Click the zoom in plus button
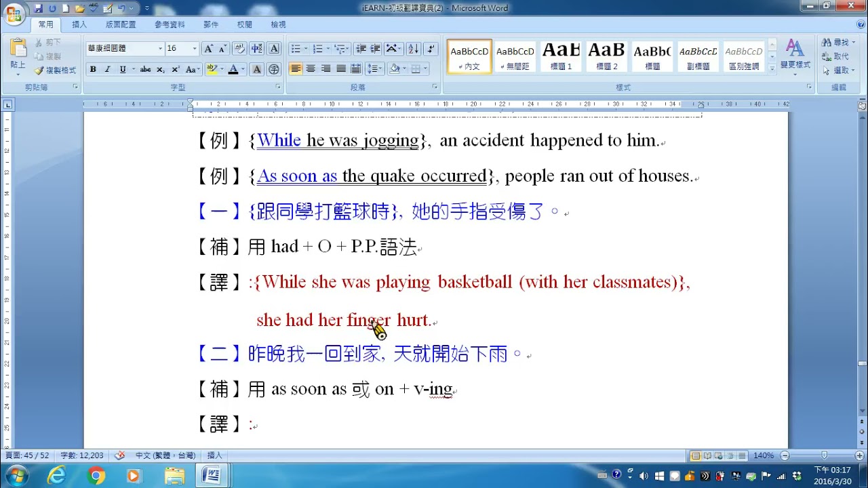The height and width of the screenshot is (488, 868). [859, 455]
